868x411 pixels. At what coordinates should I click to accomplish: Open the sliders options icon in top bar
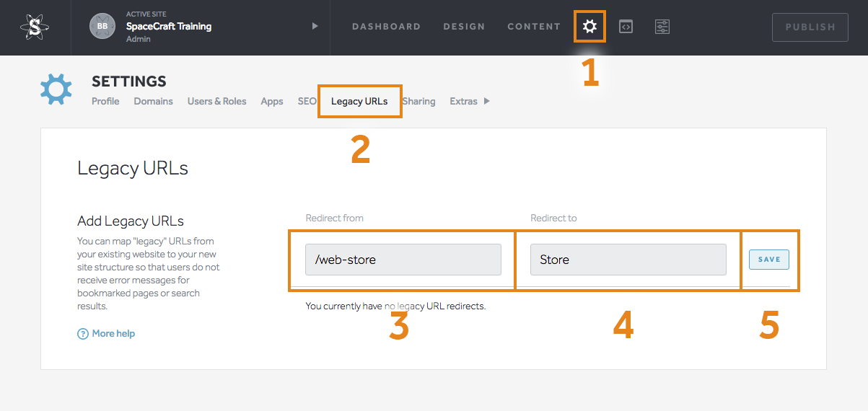coord(662,27)
